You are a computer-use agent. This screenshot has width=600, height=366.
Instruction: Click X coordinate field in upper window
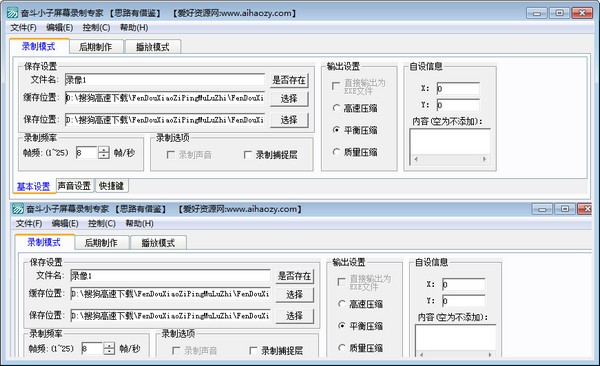[458, 88]
